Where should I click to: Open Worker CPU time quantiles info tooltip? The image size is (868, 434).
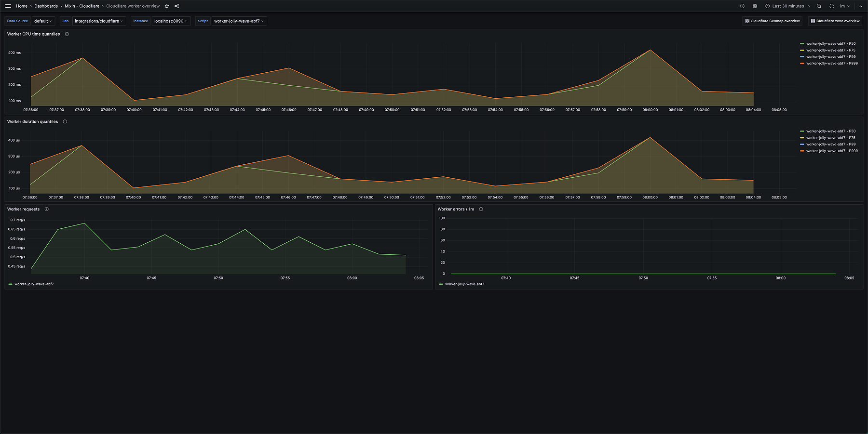point(67,34)
